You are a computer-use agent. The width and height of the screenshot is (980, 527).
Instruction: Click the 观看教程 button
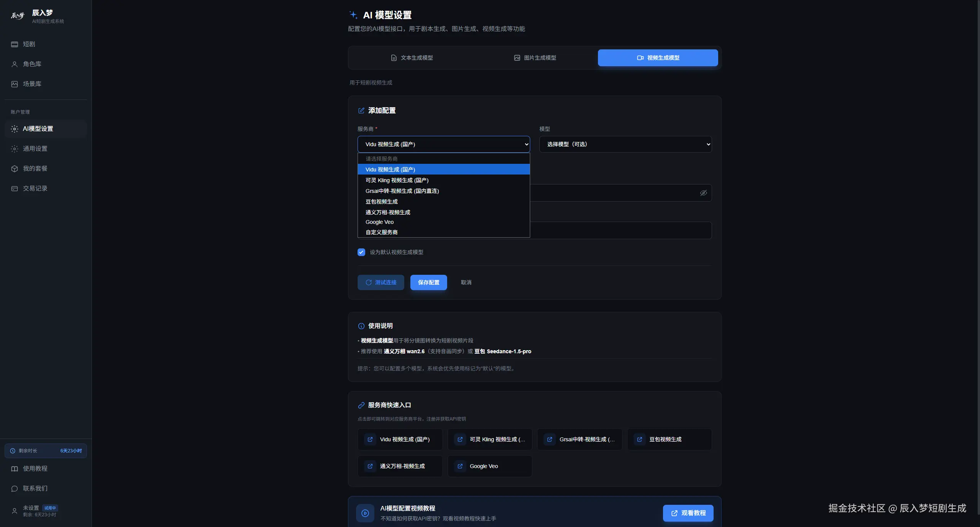(x=688, y=513)
